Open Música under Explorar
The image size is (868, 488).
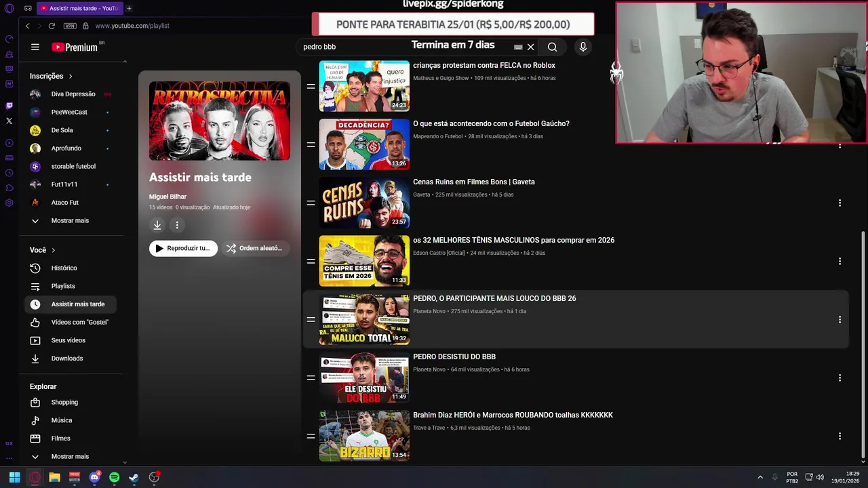[x=71, y=420]
